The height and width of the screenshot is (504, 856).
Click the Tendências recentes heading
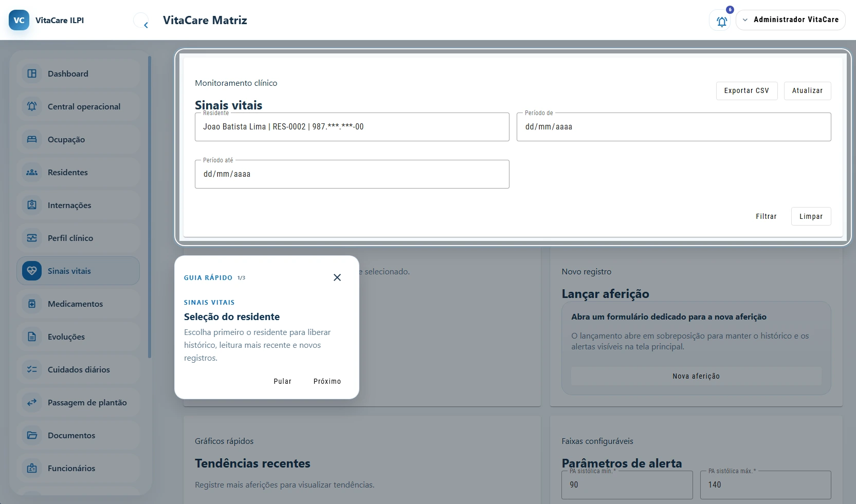pos(252,463)
